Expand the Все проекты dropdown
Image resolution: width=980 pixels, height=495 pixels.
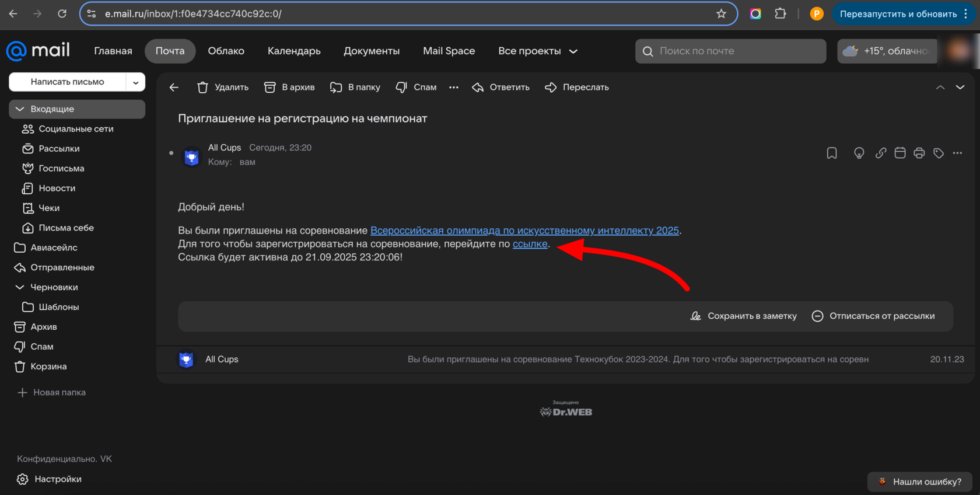click(538, 51)
